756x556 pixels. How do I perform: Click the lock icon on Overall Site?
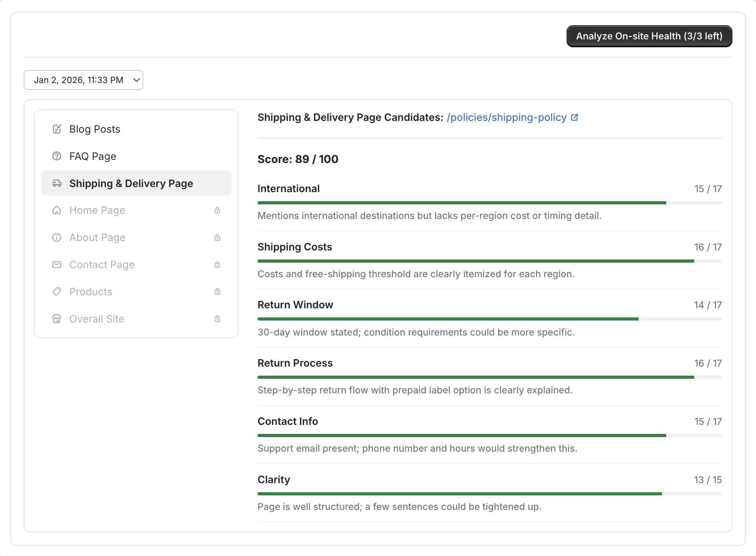(x=217, y=319)
